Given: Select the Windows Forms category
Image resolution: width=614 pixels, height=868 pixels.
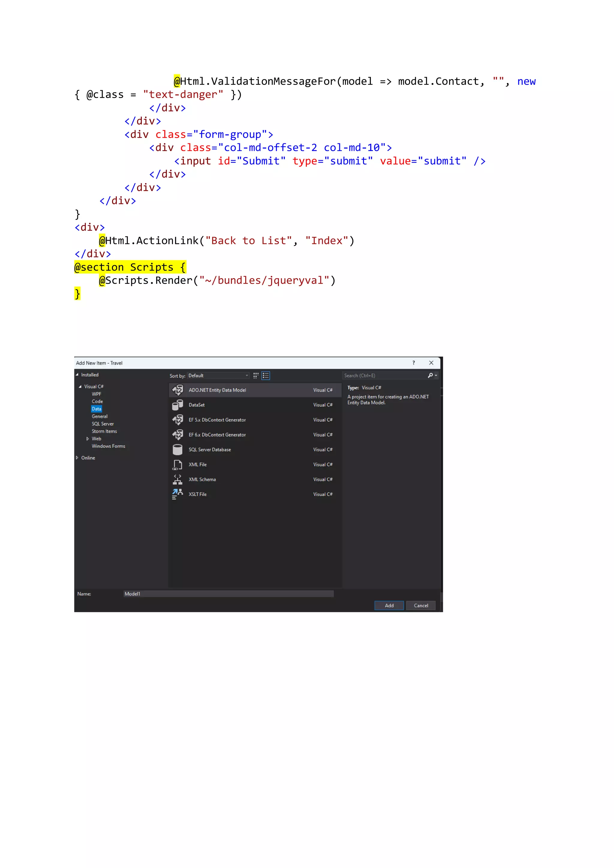Looking at the screenshot, I should 108,446.
